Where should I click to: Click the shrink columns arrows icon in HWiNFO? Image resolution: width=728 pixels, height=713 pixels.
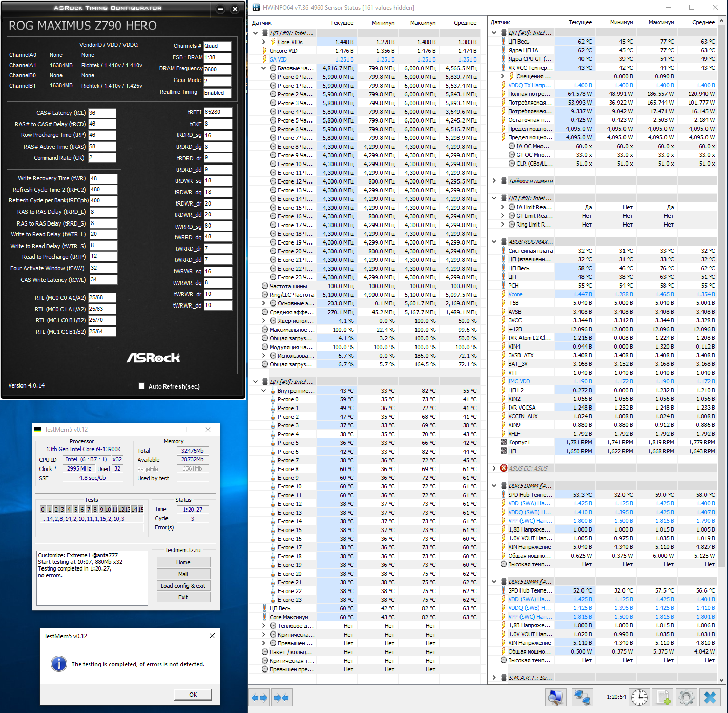[281, 698]
